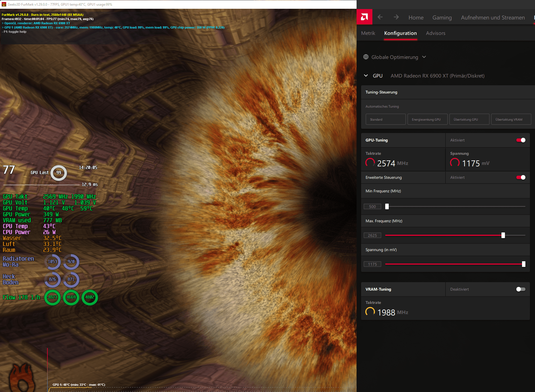535x392 pixels.
Task: Click the green pump gauge 4823
Action: point(53,297)
